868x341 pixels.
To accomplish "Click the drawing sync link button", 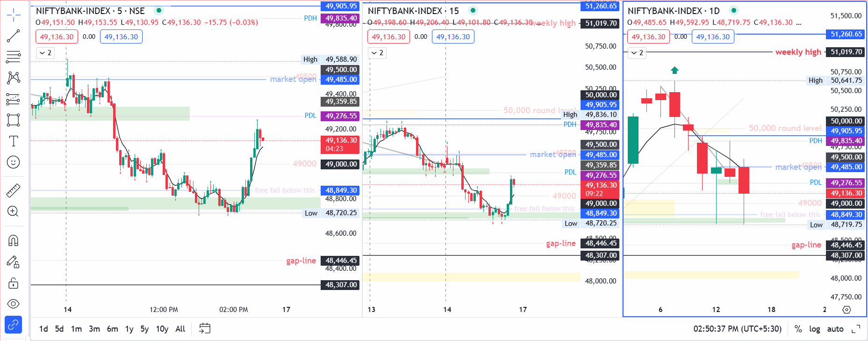I will (x=14, y=324).
